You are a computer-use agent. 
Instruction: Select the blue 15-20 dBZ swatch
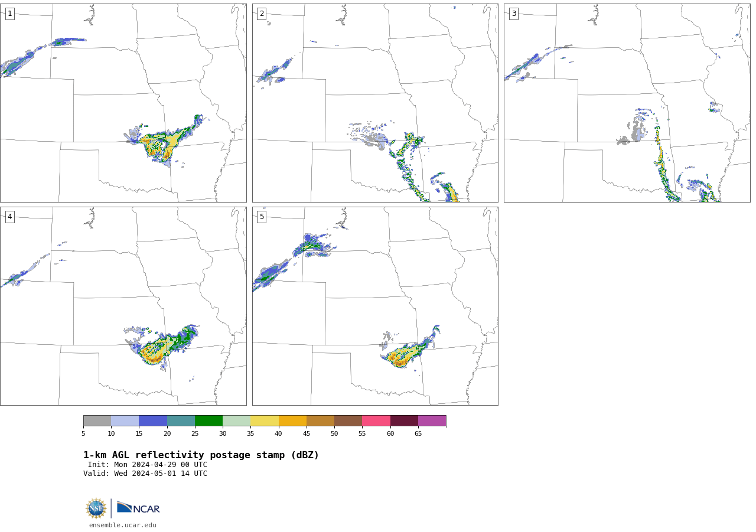coord(153,421)
